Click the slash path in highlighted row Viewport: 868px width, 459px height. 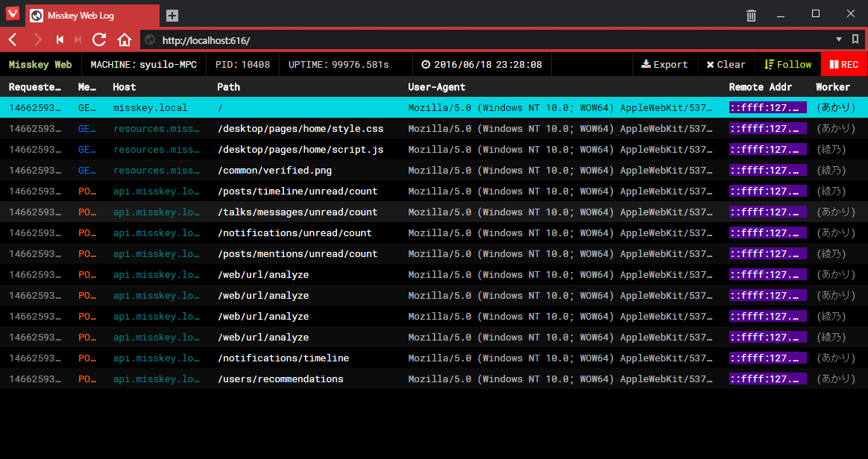(220, 107)
